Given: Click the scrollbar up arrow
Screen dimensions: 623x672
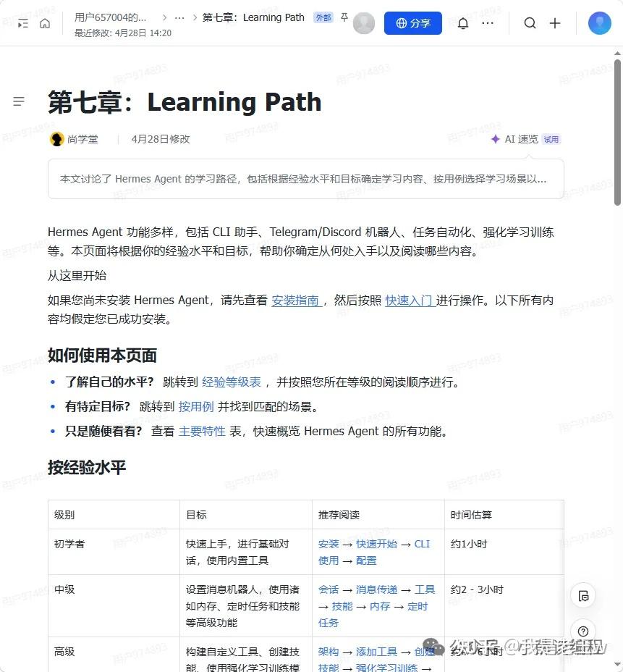Looking at the screenshot, I should tap(617, 54).
